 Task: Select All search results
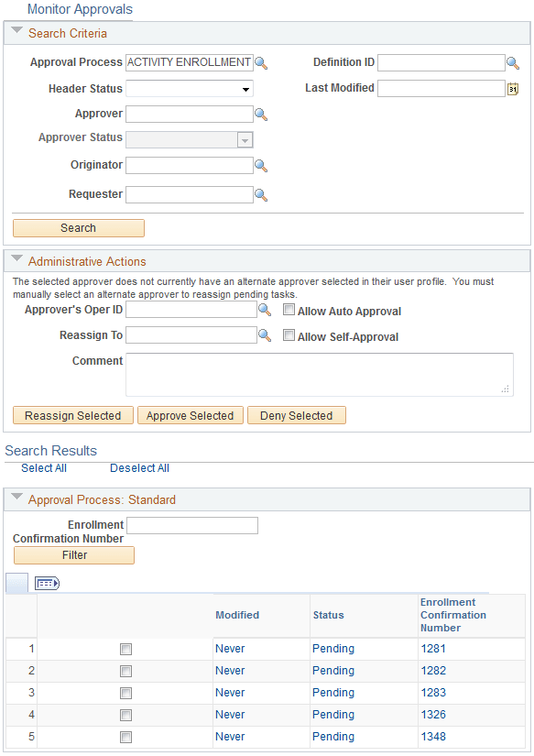click(x=43, y=467)
